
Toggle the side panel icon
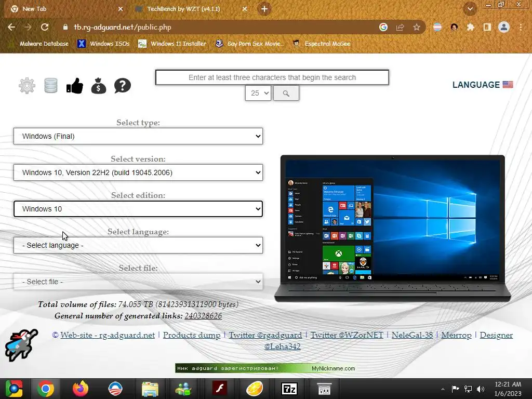point(487,27)
